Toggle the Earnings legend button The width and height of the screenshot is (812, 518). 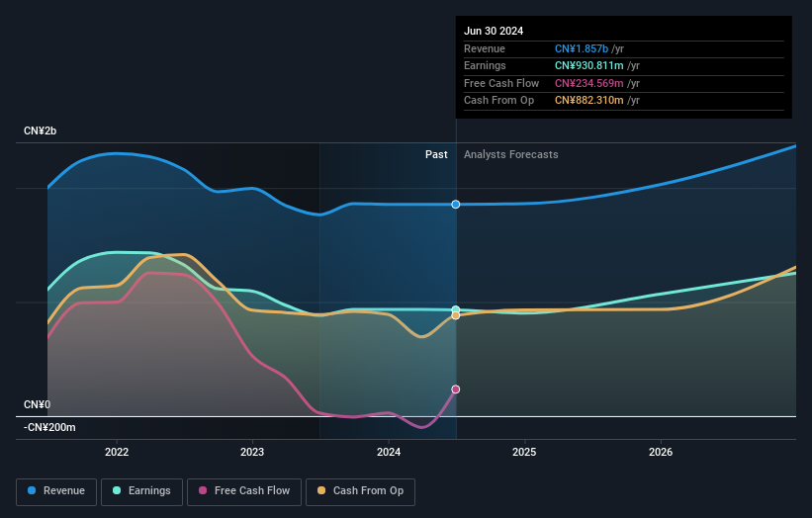141,491
